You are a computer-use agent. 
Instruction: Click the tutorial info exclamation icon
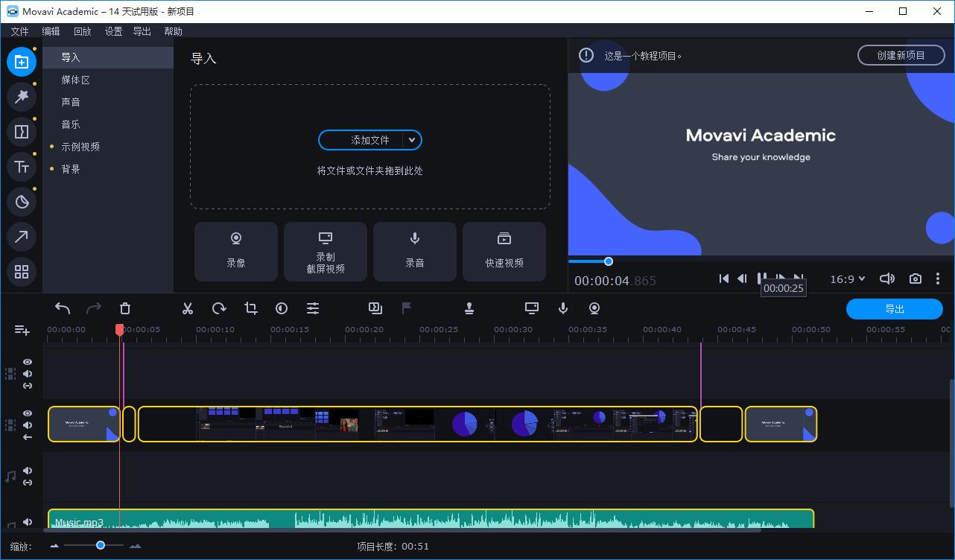click(586, 55)
